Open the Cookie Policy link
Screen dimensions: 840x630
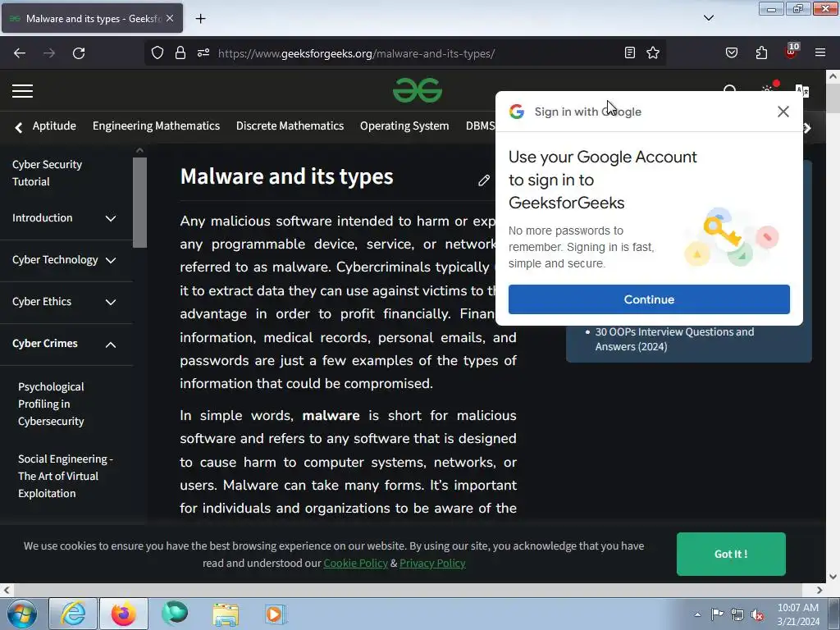pyautogui.click(x=355, y=563)
